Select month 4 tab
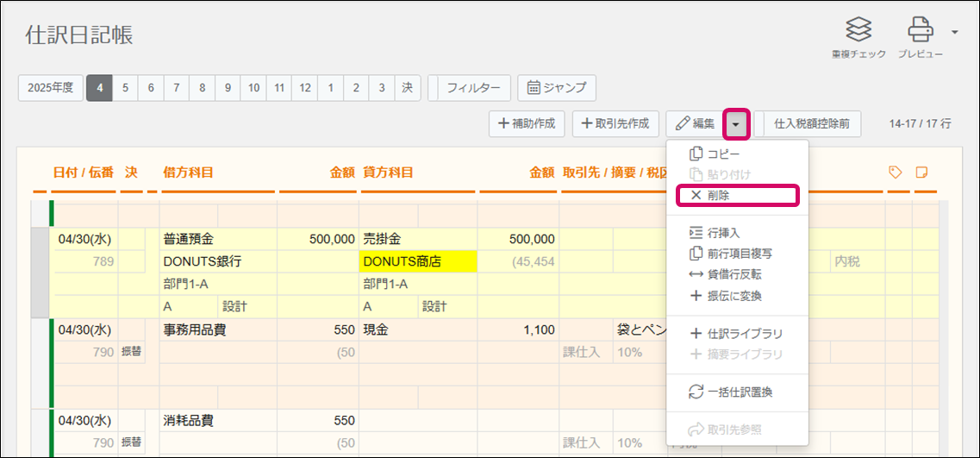 [99, 87]
